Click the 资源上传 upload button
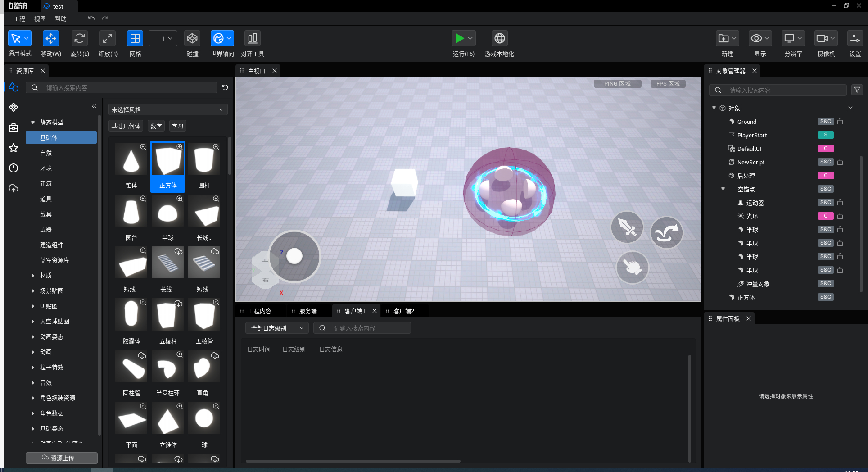Viewport: 868px width, 472px height. point(62,458)
